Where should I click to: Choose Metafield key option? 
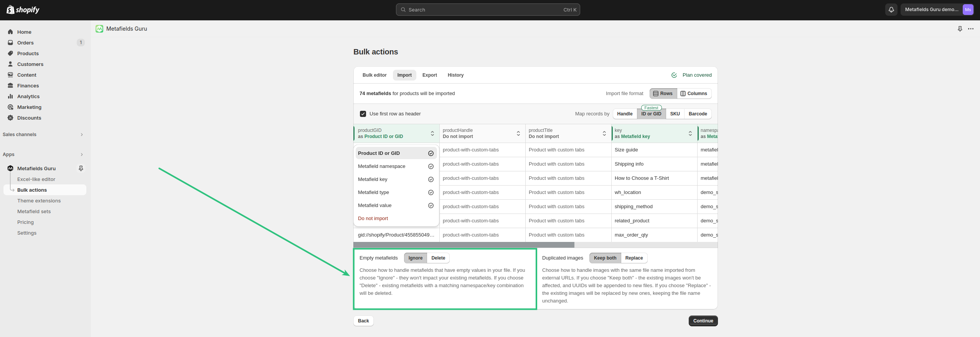(396, 179)
